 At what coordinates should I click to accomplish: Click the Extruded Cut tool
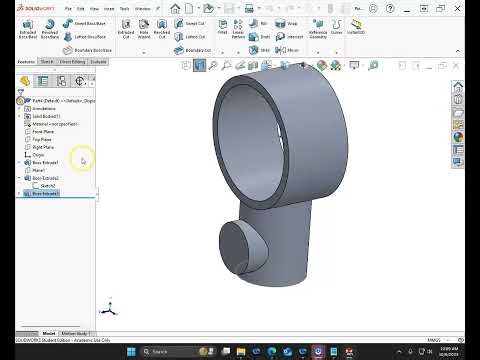click(x=126, y=29)
